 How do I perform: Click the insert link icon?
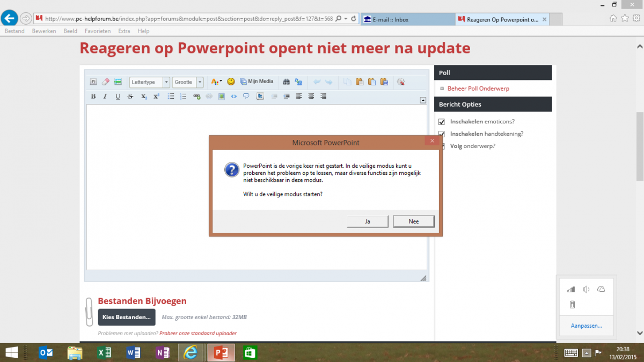(x=196, y=97)
